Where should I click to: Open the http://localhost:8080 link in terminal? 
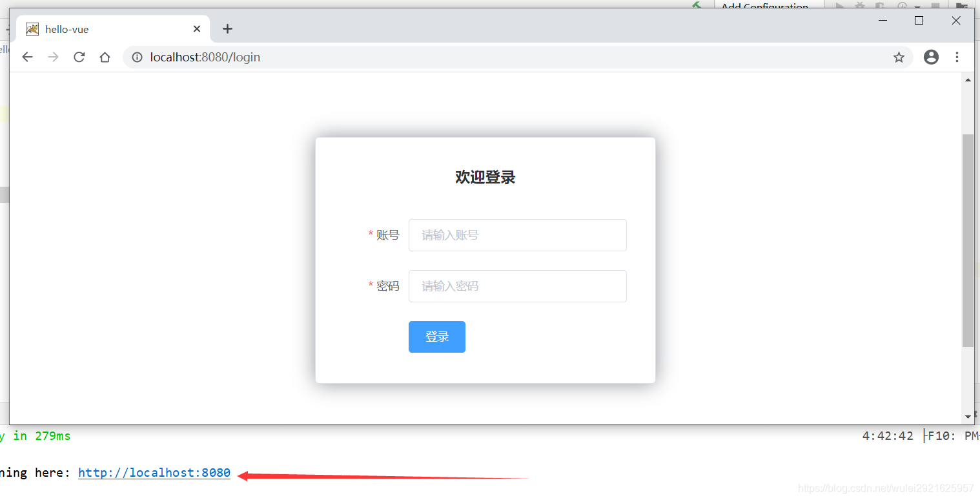tap(154, 473)
